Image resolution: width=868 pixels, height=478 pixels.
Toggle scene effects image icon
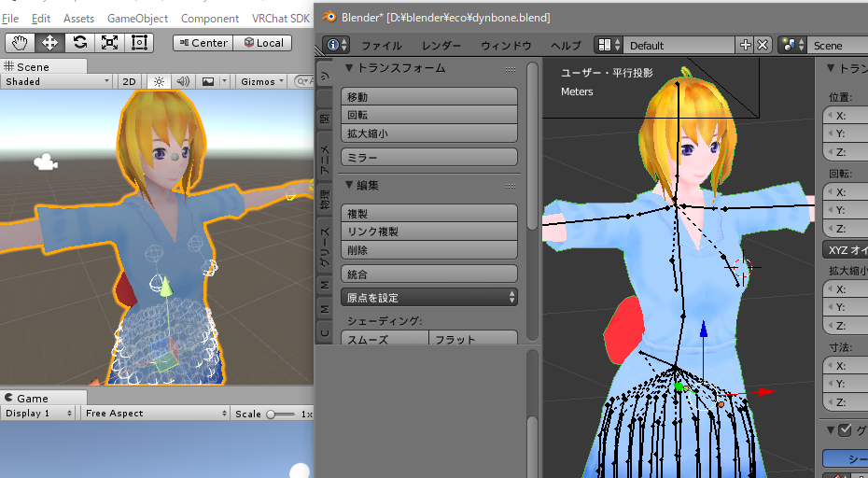pyautogui.click(x=208, y=81)
